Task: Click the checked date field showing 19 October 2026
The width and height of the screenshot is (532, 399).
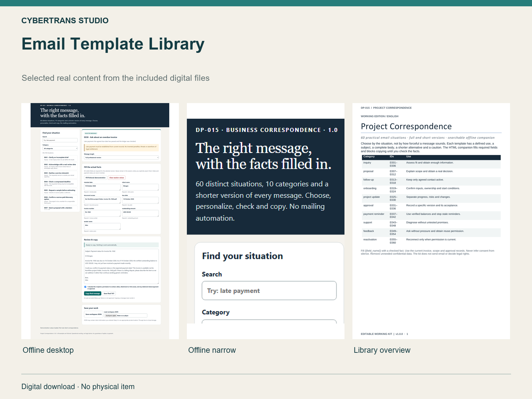Action: (102, 187)
